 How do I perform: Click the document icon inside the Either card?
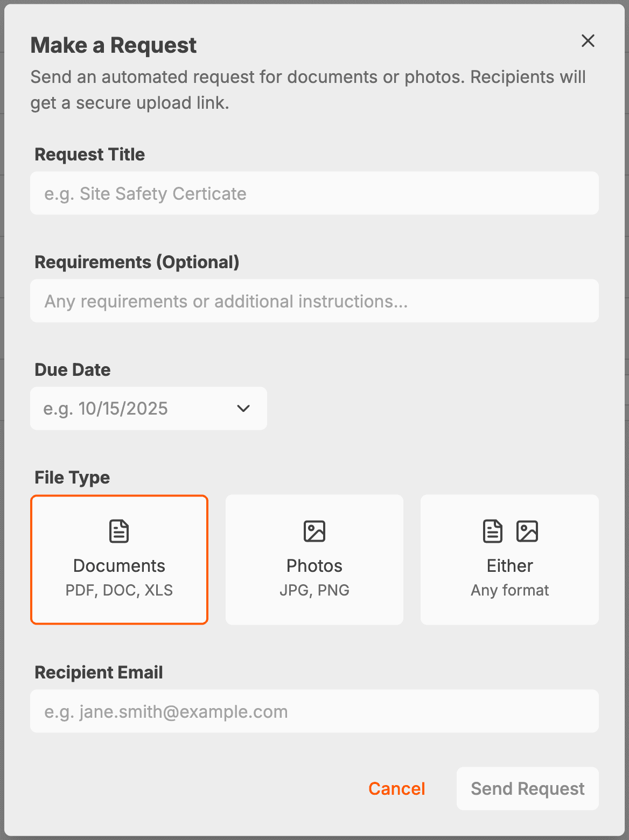point(492,531)
